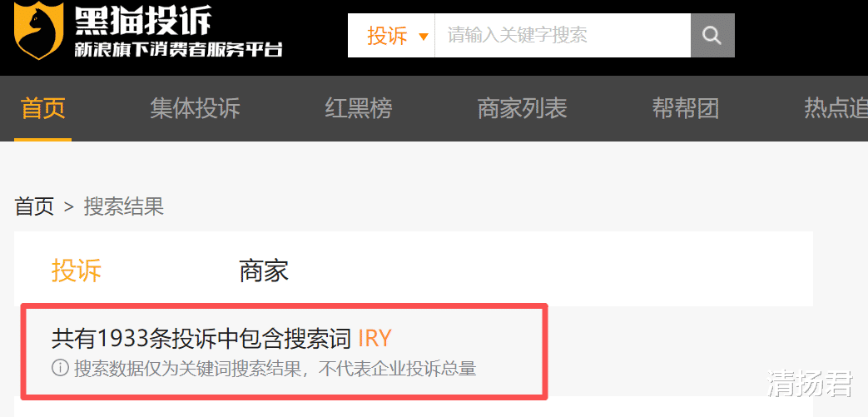Click the orange dropdown arrow next to 投诉

[x=424, y=37]
